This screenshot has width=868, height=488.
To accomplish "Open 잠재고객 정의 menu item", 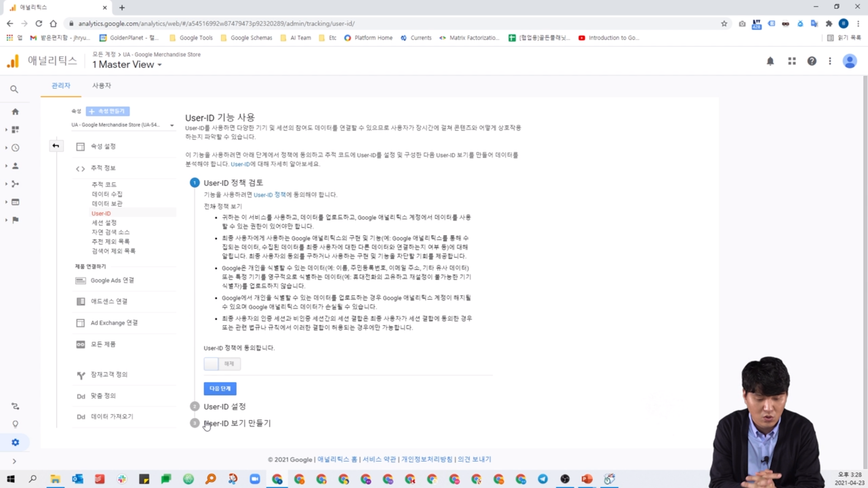I will click(109, 375).
